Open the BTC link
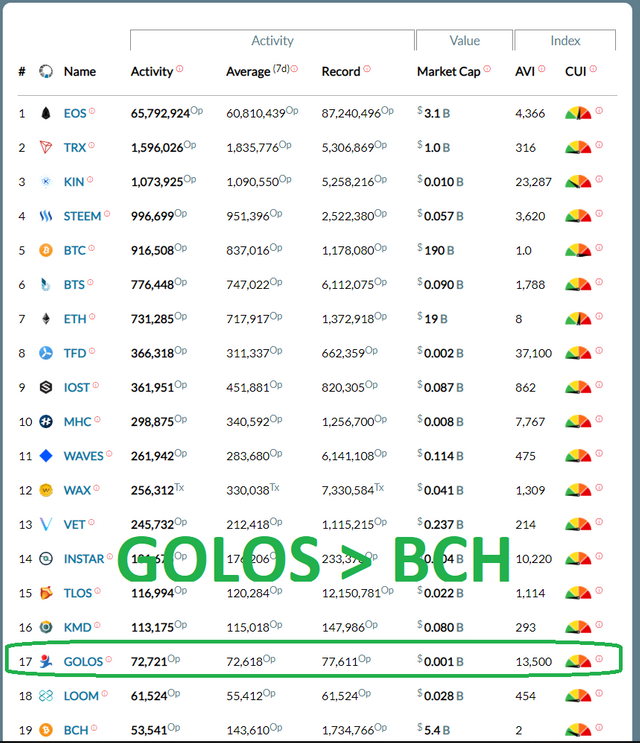This screenshot has width=640, height=743. [75, 250]
